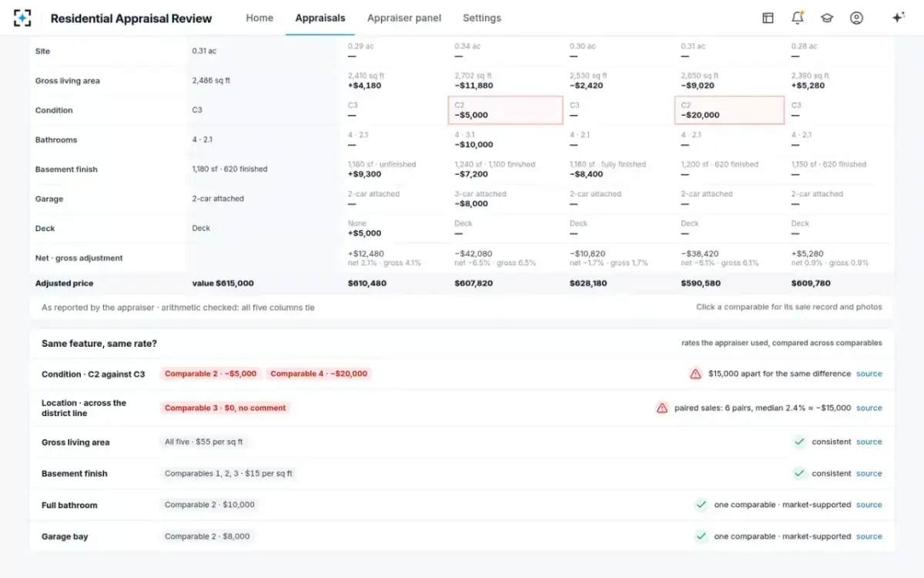Open source link for Full bathroom
Viewport: 924px width, 578px height.
(x=869, y=505)
